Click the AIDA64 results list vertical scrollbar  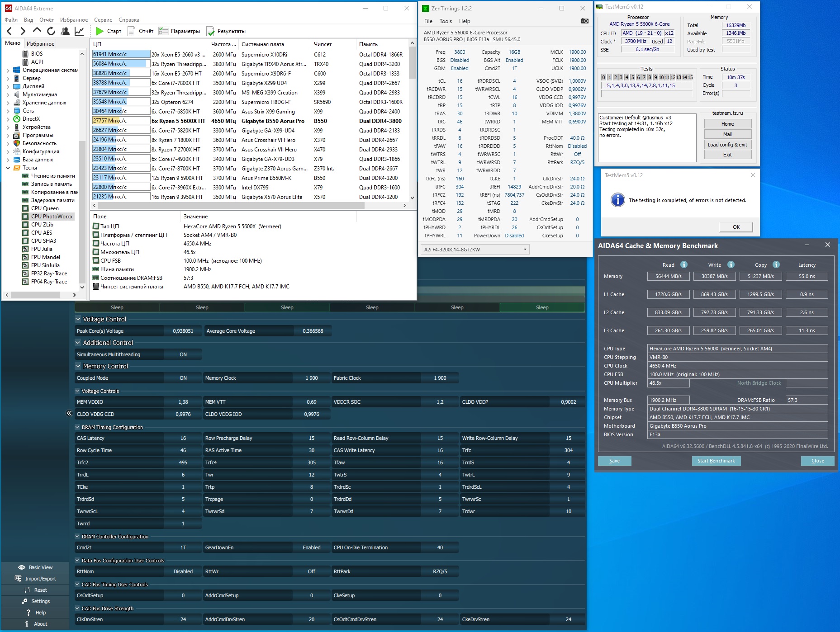point(412,120)
